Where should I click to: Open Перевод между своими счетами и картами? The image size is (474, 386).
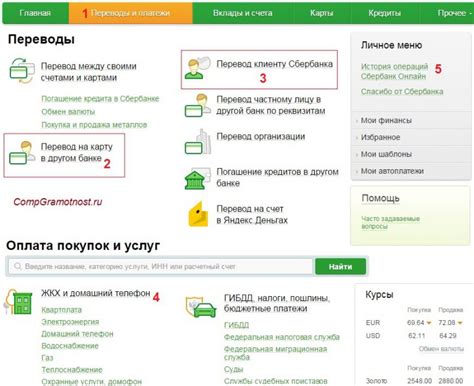(88, 72)
